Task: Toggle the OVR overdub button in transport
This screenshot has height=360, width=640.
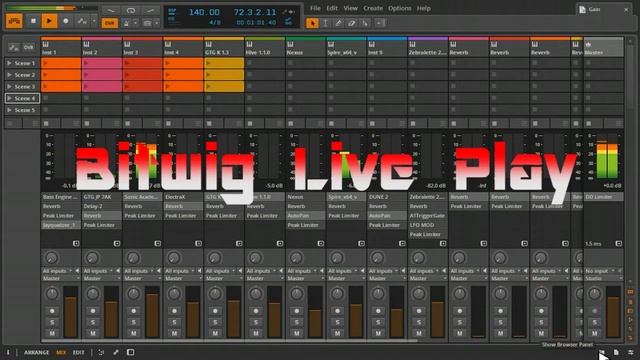Action: 109,23
